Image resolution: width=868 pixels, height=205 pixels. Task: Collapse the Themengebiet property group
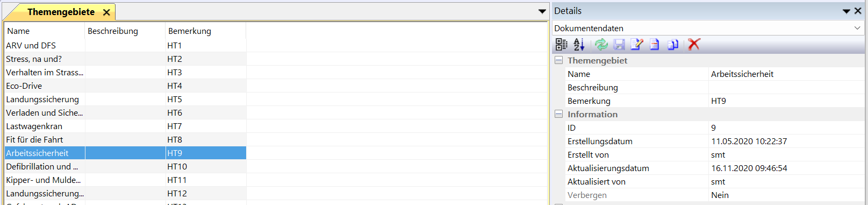[558, 60]
